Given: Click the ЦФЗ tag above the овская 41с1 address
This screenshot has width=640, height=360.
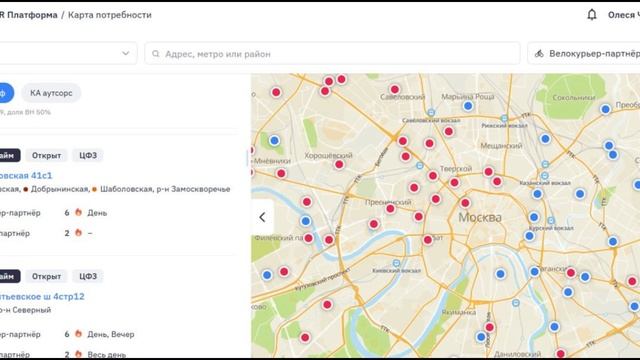Looking at the screenshot, I should point(88,156).
